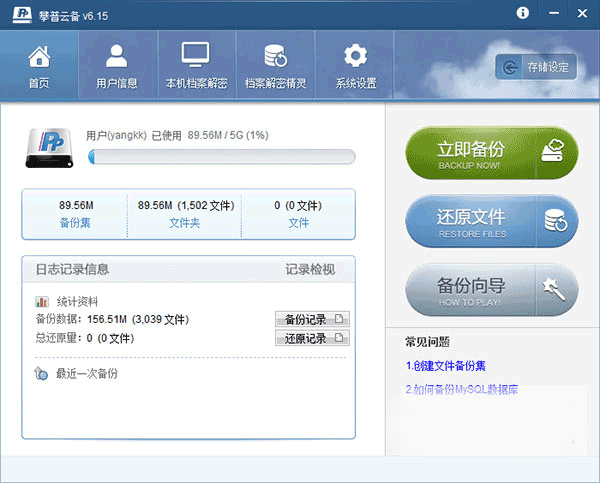
Task: Click the 日志记录信息 header
Action: tap(72, 269)
